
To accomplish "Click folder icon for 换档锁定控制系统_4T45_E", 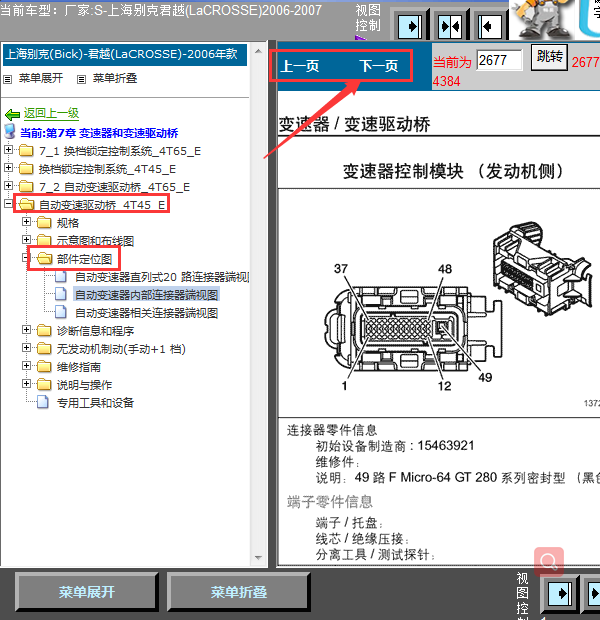I will point(26,168).
